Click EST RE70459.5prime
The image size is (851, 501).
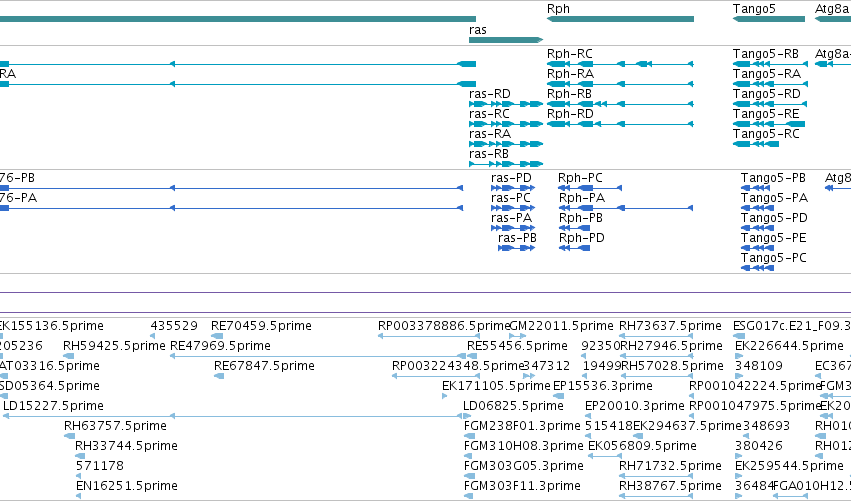[x=261, y=326]
